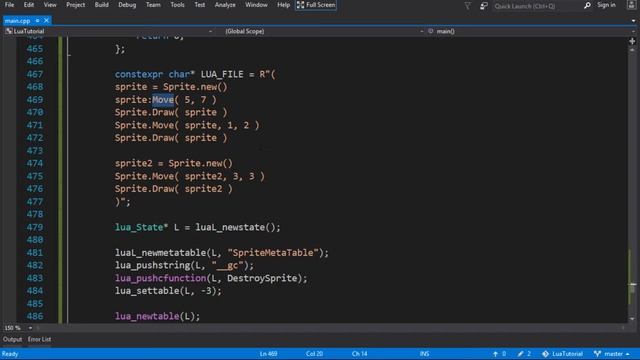
Task: Click the constexpr keyword on line 467
Action: (x=139, y=74)
